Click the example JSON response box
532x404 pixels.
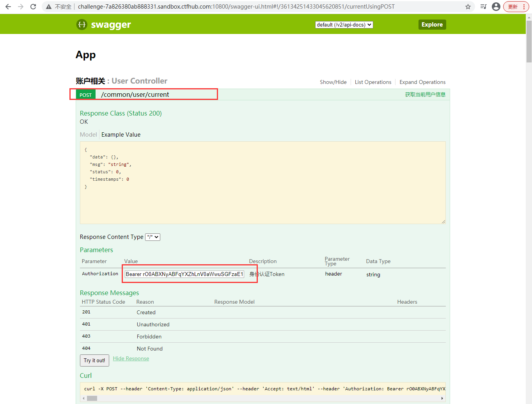[x=262, y=183]
